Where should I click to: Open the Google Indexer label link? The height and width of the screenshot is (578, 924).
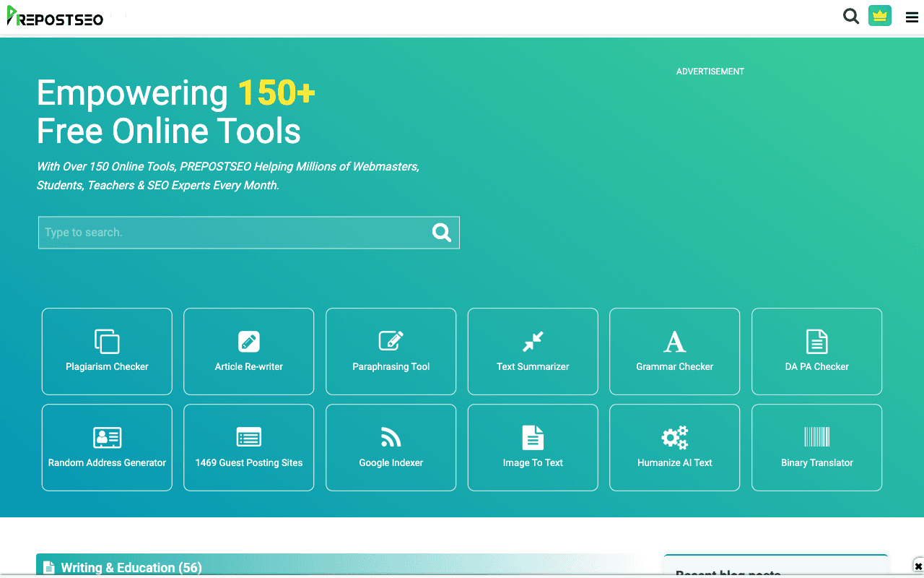(x=391, y=462)
